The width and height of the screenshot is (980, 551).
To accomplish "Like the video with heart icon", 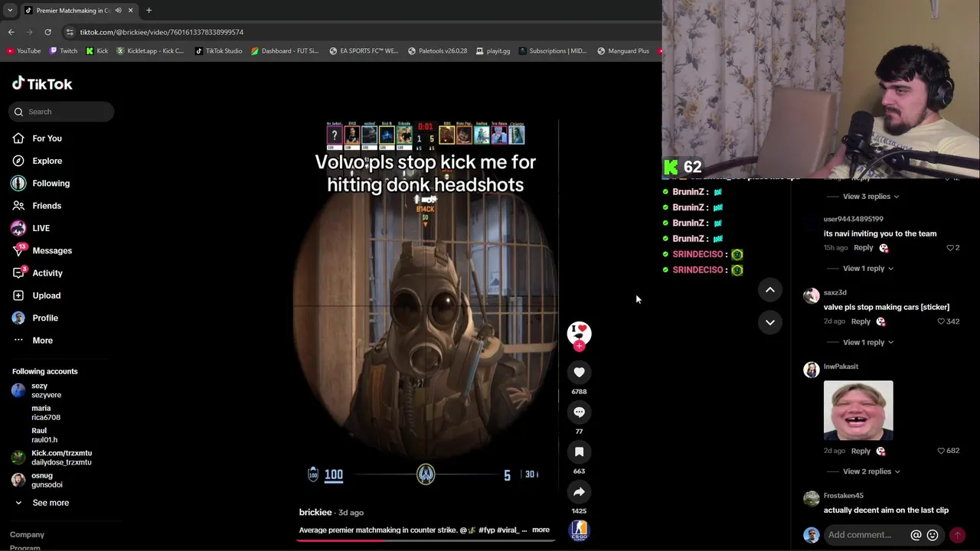I will click(579, 372).
